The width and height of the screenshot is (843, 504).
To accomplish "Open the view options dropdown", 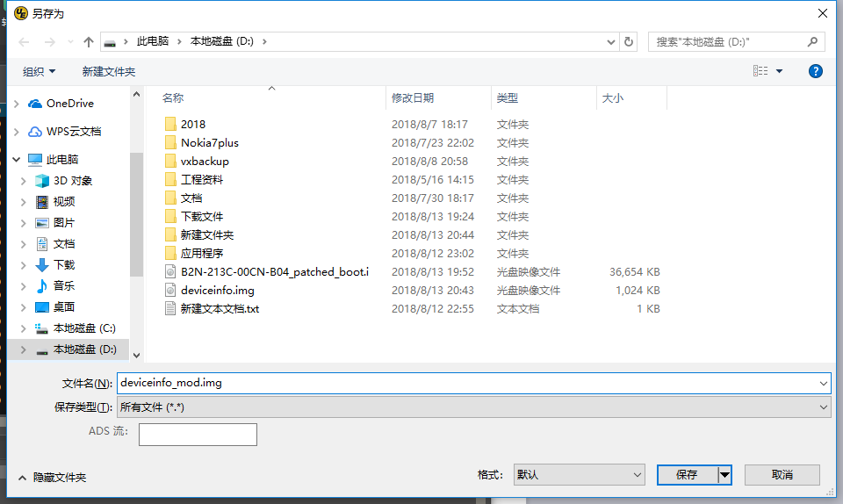I will coord(779,71).
